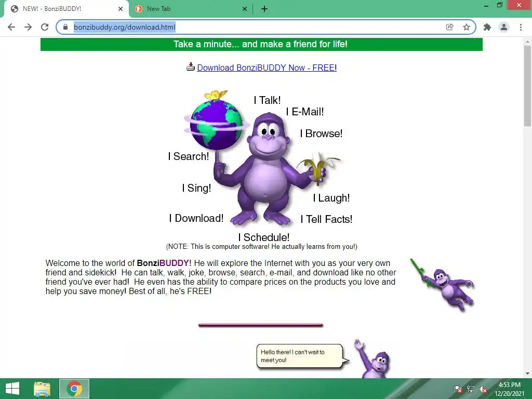Click the 'I Sing!' text
The image size is (532, 399).
click(196, 188)
